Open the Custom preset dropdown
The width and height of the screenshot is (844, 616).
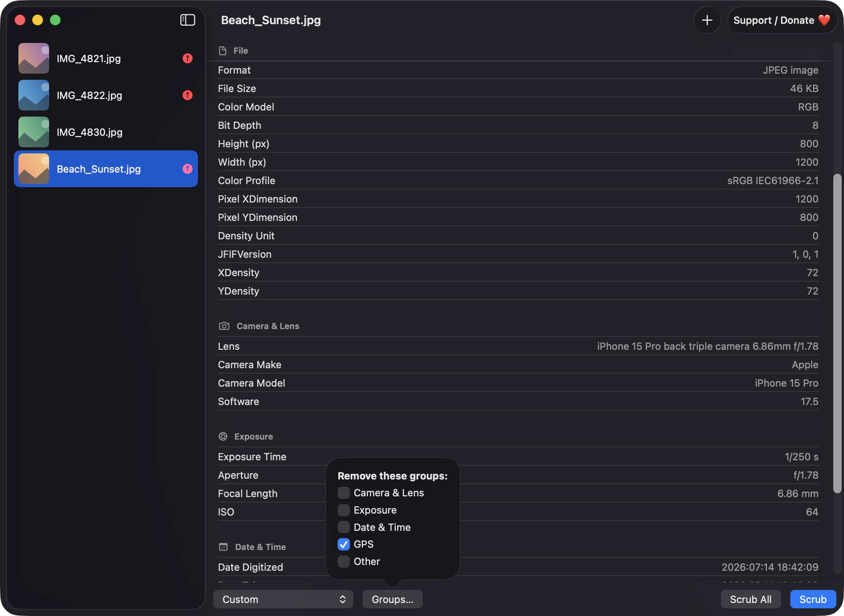coord(283,599)
